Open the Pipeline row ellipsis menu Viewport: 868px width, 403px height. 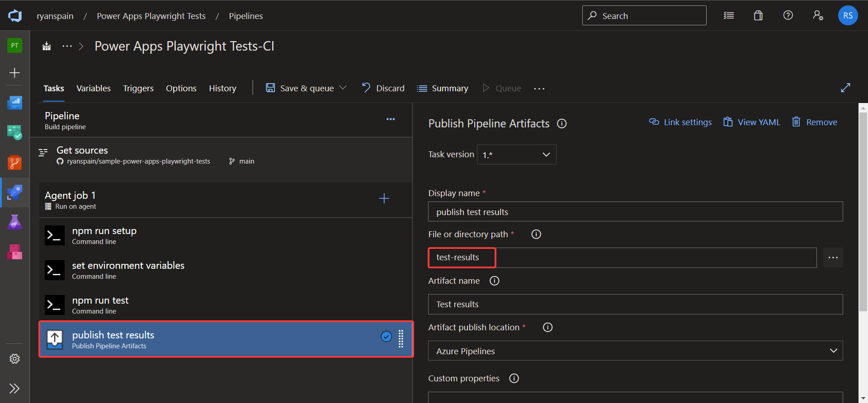[x=391, y=119]
